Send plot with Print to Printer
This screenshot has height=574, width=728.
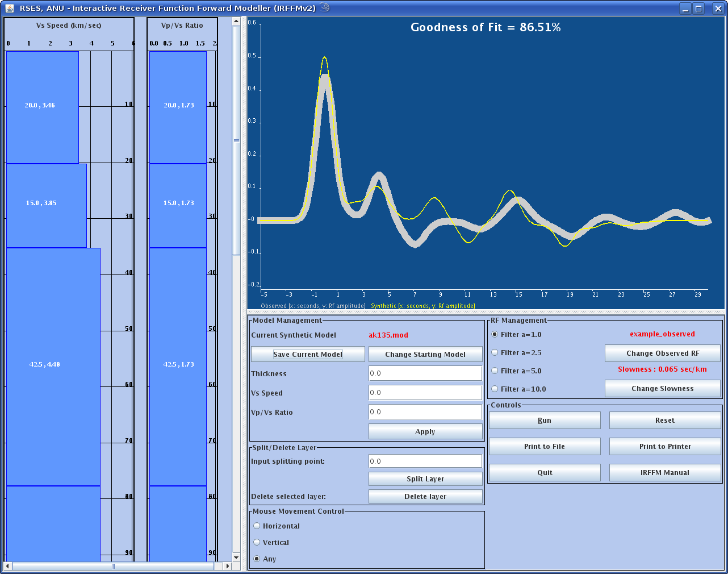(665, 447)
